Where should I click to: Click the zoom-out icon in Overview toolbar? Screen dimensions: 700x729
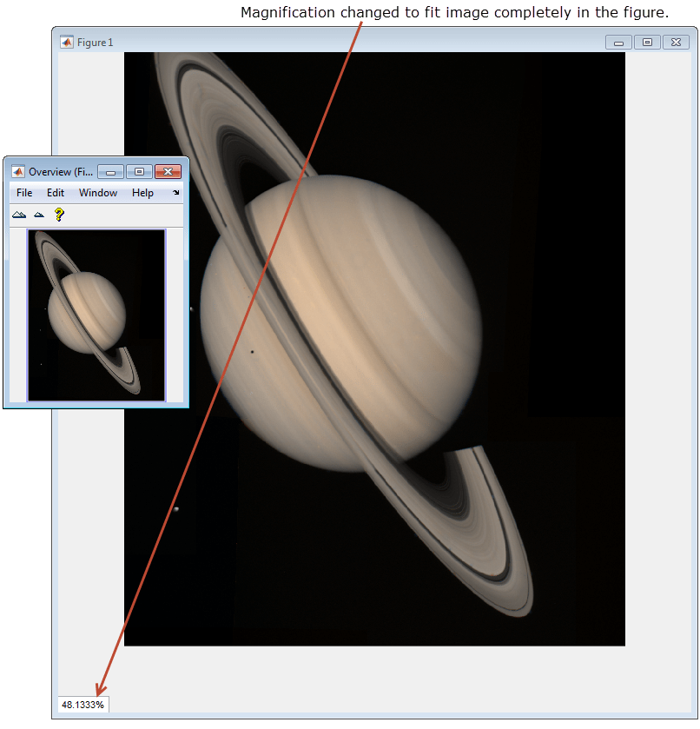pos(39,215)
